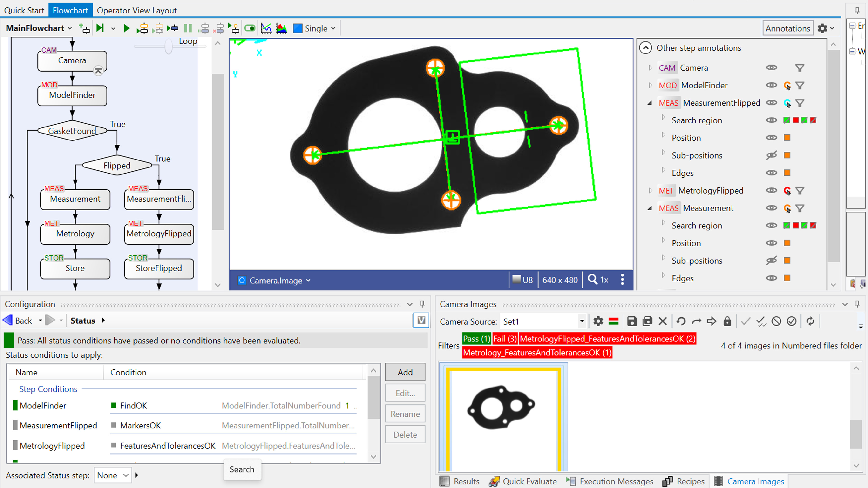Screen dimensions: 868x488
Task: Run the MainFlowchart continuously
Action: (126, 28)
